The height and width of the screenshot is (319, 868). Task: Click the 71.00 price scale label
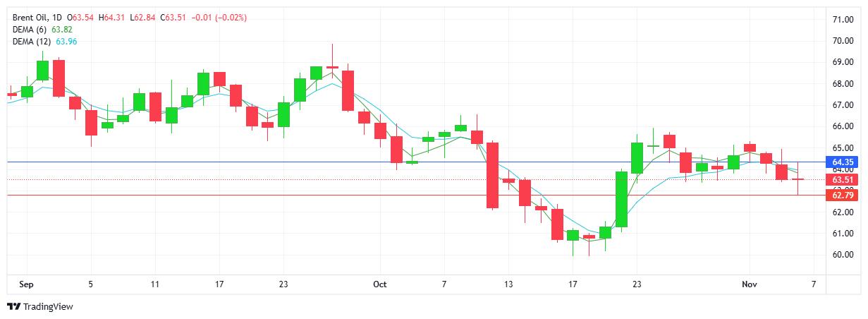pos(843,20)
